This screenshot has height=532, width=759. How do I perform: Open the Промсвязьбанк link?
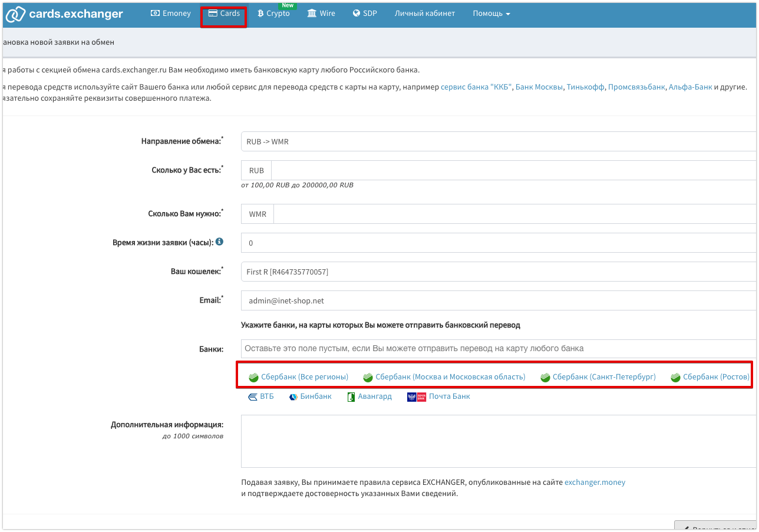coord(636,87)
